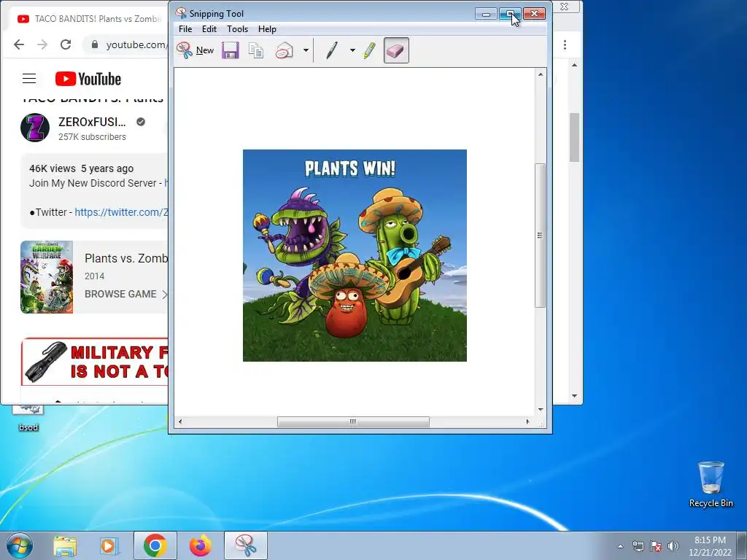
Task: Select the TACO BANDITS Chrome tab
Action: point(88,19)
